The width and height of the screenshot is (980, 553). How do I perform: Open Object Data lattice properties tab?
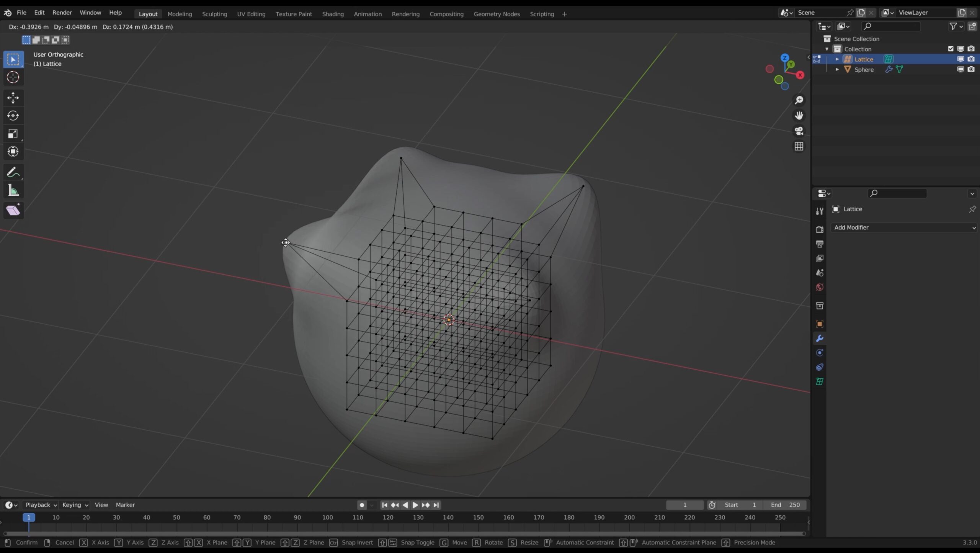820,381
